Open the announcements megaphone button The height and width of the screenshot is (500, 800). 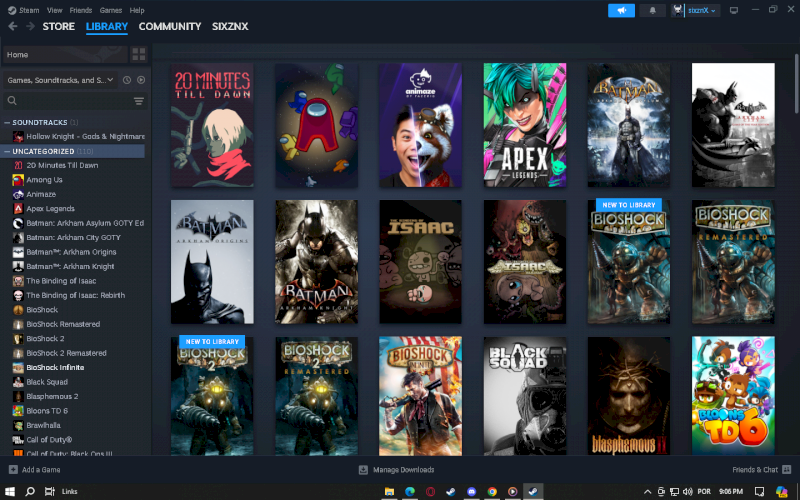click(621, 10)
